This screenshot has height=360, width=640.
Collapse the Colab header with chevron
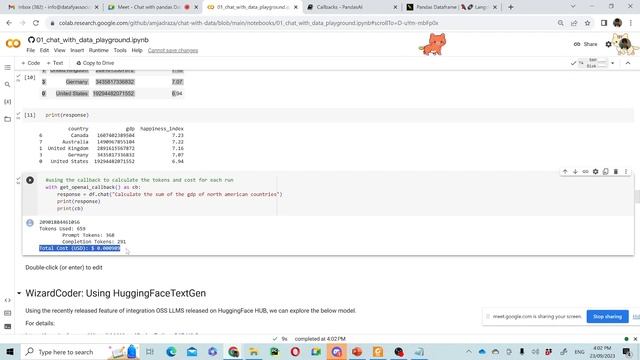pyautogui.click(x=628, y=63)
